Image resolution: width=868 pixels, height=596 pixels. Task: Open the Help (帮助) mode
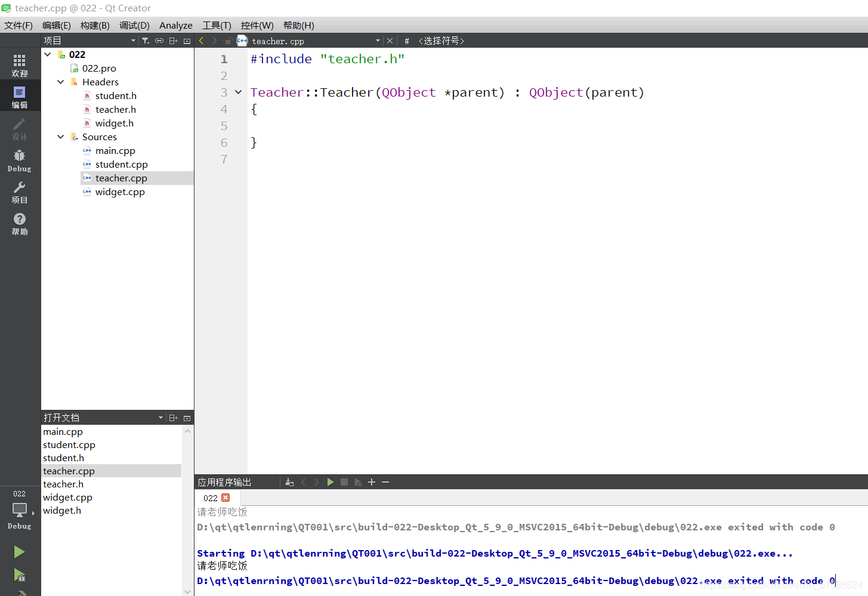pyautogui.click(x=20, y=223)
